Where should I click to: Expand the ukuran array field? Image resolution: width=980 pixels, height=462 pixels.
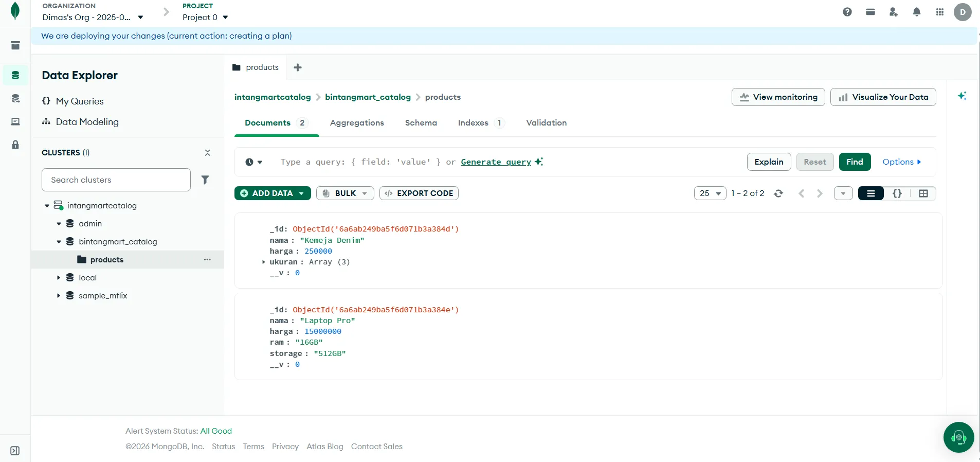click(264, 262)
